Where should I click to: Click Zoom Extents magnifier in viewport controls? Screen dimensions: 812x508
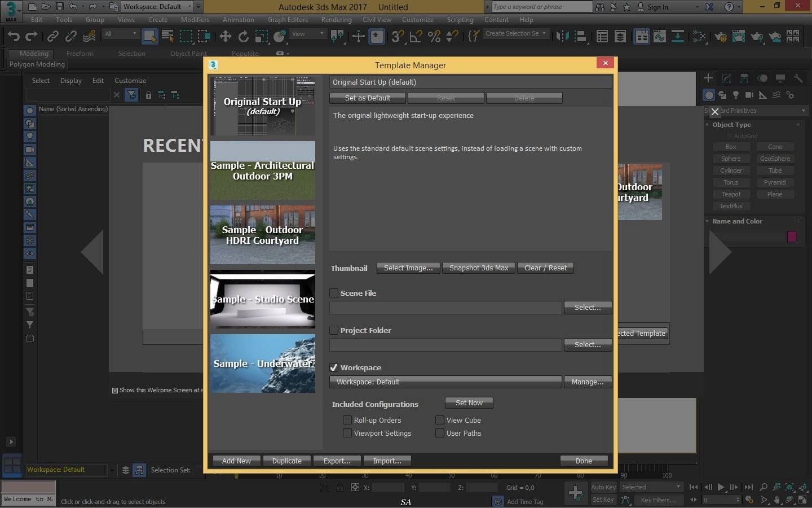789,487
